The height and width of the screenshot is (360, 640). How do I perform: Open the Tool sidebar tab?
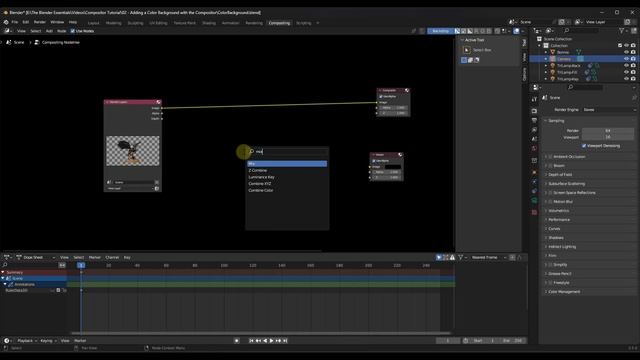(524, 42)
